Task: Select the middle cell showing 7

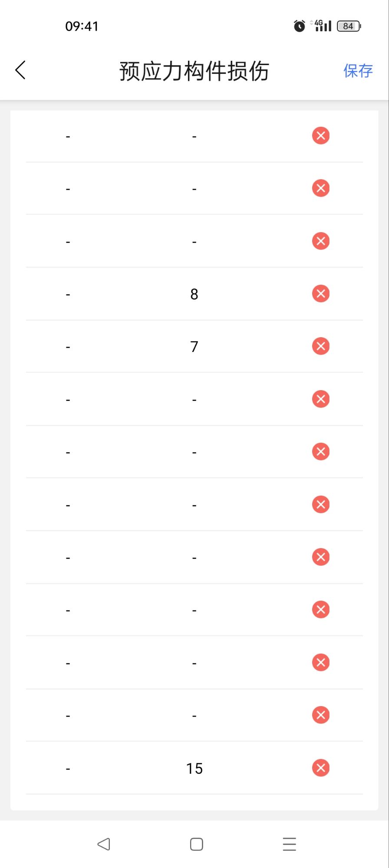Action: [194, 347]
